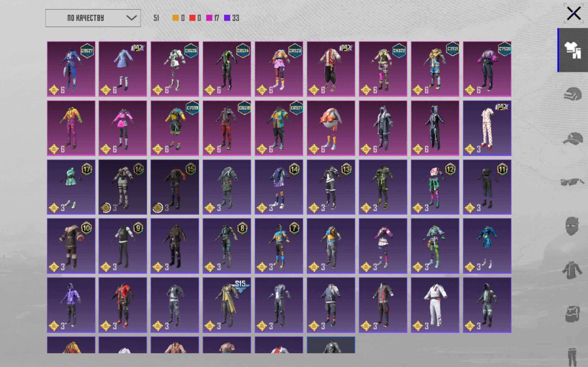
Task: Filter by pink quality swatch showing 17
Action: click(209, 18)
